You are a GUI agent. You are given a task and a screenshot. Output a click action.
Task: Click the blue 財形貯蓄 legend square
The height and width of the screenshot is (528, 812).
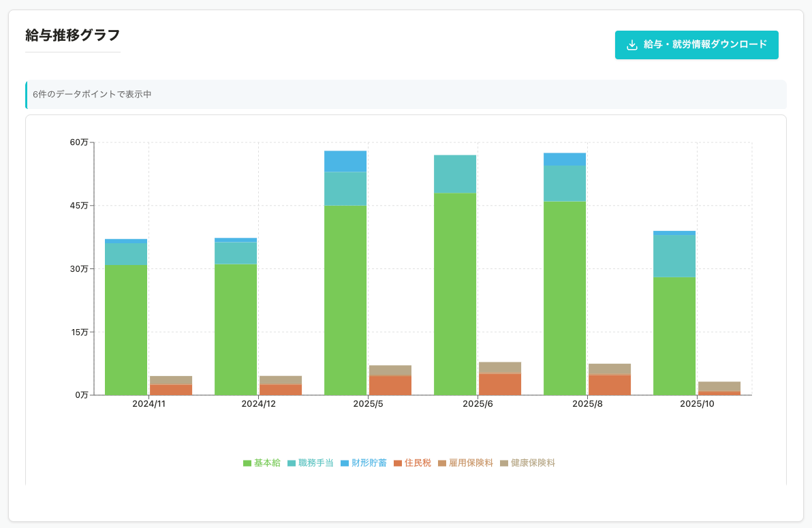(x=345, y=463)
